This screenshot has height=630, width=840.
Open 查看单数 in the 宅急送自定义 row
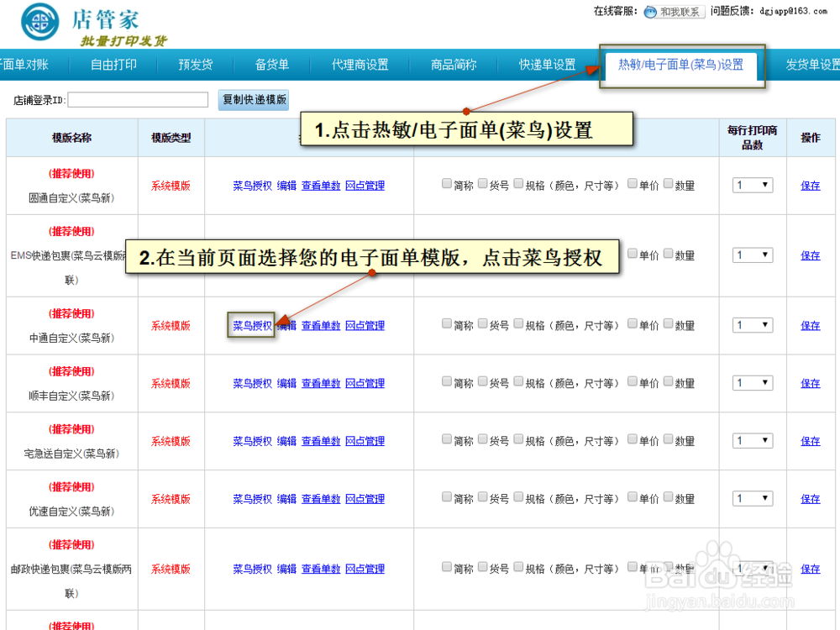(321, 441)
